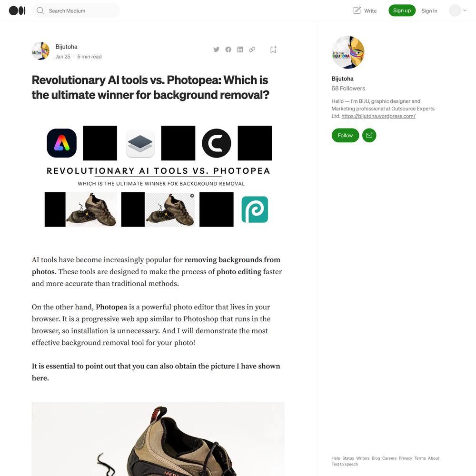Open the Privacy footer link

point(405,458)
